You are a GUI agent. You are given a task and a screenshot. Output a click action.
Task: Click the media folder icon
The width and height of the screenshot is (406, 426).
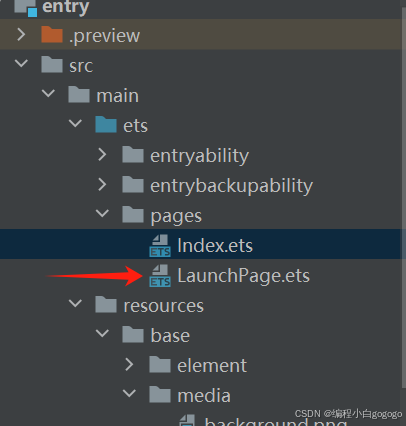160,394
